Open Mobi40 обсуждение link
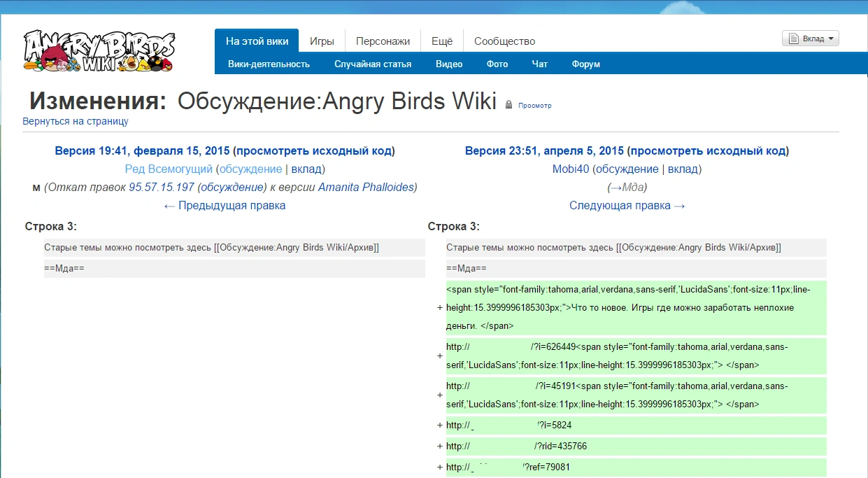 (627, 169)
